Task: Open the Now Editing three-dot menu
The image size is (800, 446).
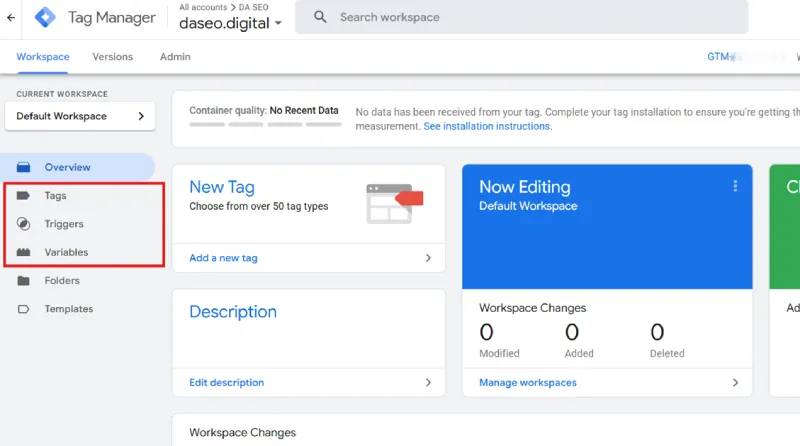Action: [x=735, y=186]
